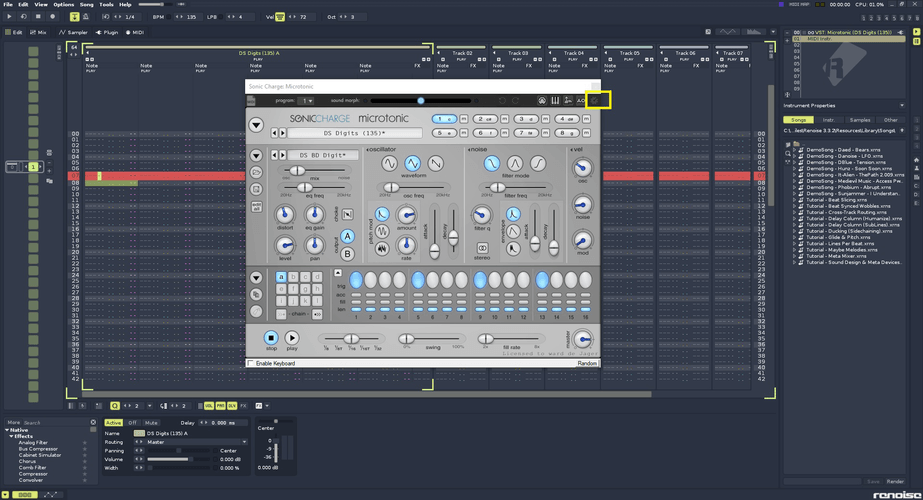Open the Options menu
Image resolution: width=923 pixels, height=500 pixels.
[x=64, y=4]
